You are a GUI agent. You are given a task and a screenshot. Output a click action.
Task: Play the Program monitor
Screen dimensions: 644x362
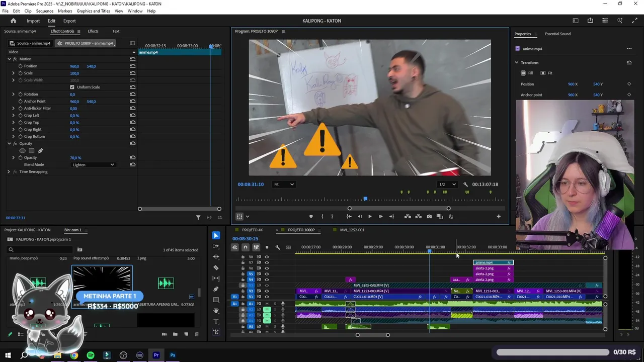point(370,216)
